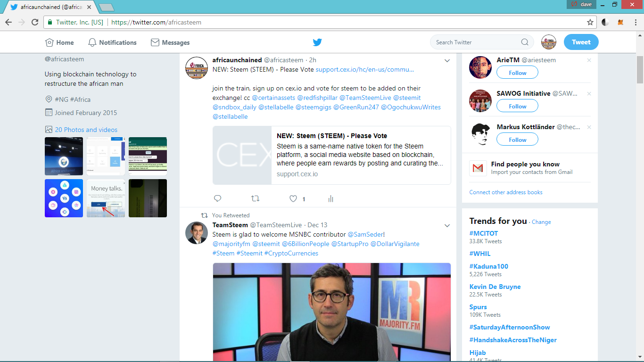The image size is (644, 362).
Task: Dismiss ArieTM suggestion with X
Action: [x=589, y=60]
